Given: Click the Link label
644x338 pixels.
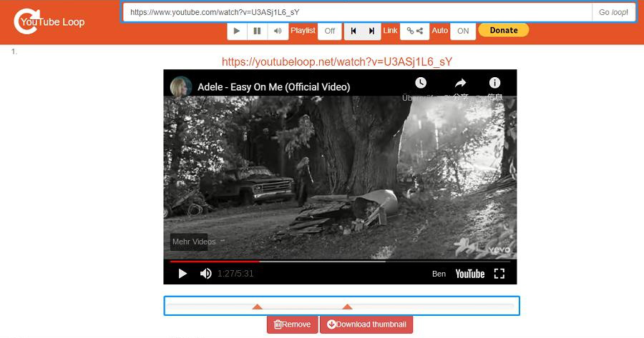Looking at the screenshot, I should click(390, 30).
